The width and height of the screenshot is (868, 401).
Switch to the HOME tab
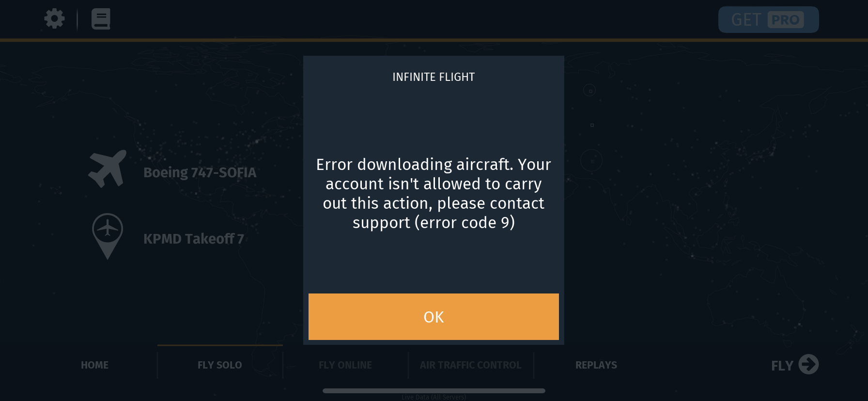[94, 365]
